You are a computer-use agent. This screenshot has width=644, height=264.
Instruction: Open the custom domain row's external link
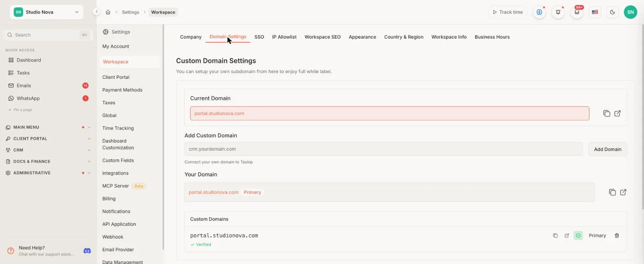coord(567,236)
